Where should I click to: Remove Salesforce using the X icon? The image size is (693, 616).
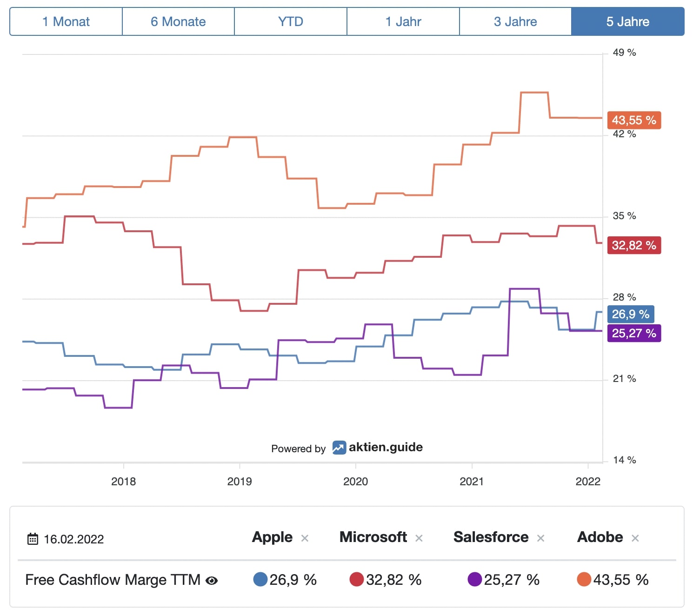click(x=540, y=538)
